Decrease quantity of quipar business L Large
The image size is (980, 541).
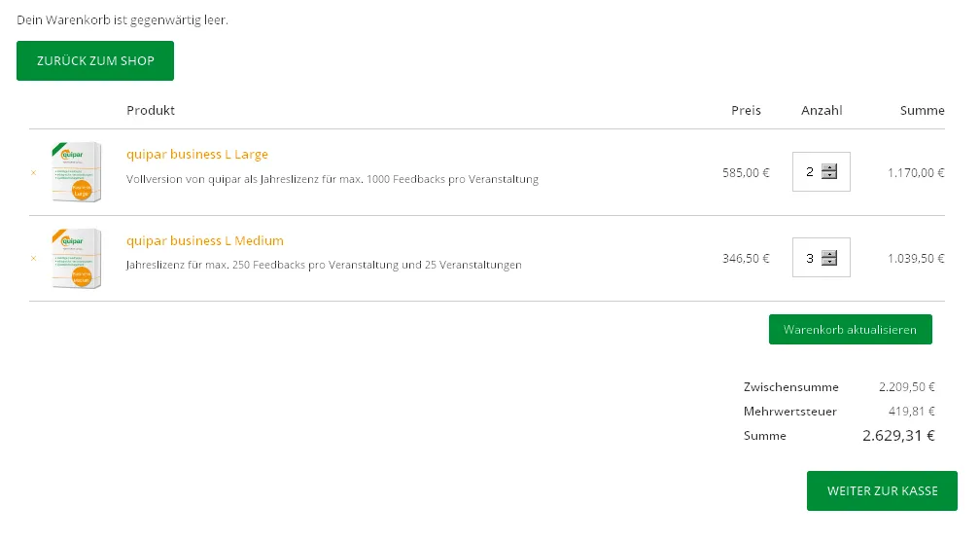pos(829,176)
